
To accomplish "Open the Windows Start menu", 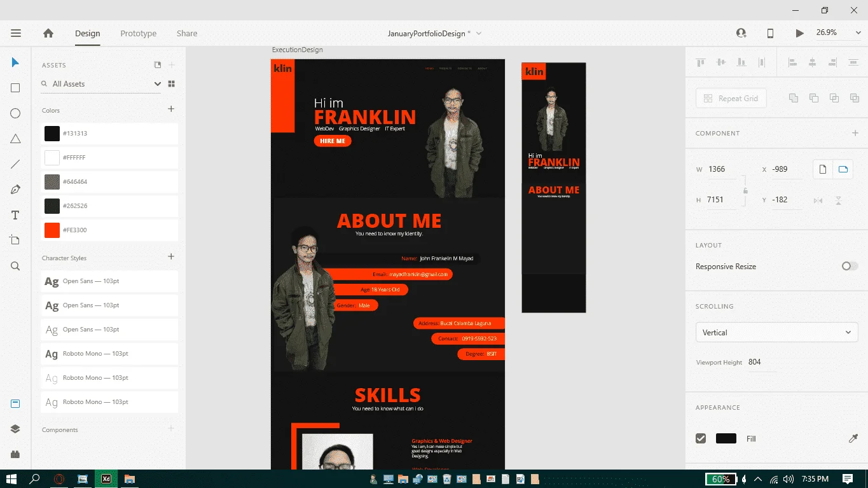I will [x=11, y=478].
